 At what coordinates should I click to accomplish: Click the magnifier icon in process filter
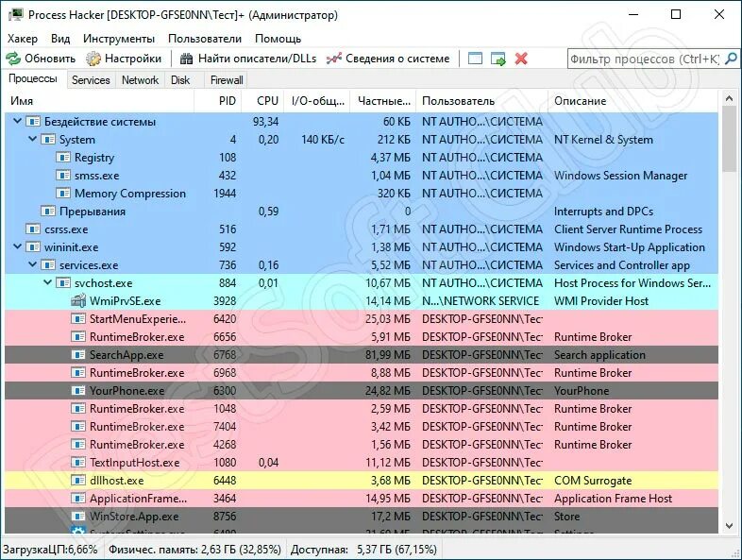tap(731, 59)
